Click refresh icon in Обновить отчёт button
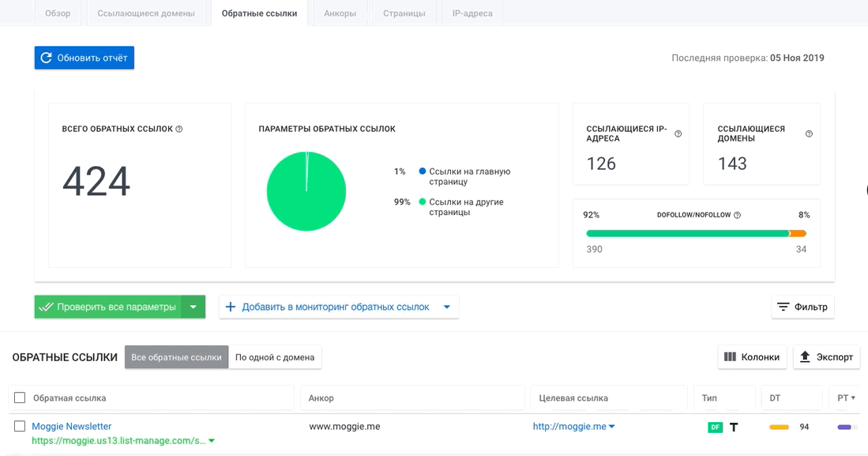Image resolution: width=868 pixels, height=456 pixels. [x=46, y=58]
